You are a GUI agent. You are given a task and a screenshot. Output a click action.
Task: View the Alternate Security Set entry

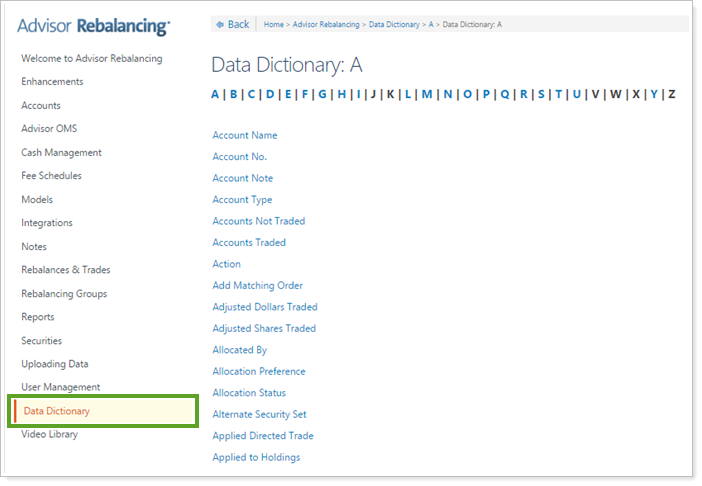[x=259, y=414]
